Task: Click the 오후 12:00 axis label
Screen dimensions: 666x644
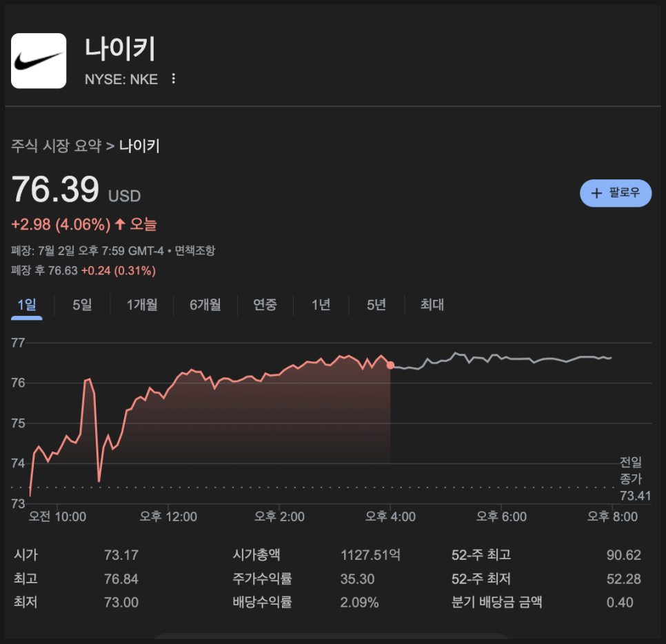Action: 168,516
